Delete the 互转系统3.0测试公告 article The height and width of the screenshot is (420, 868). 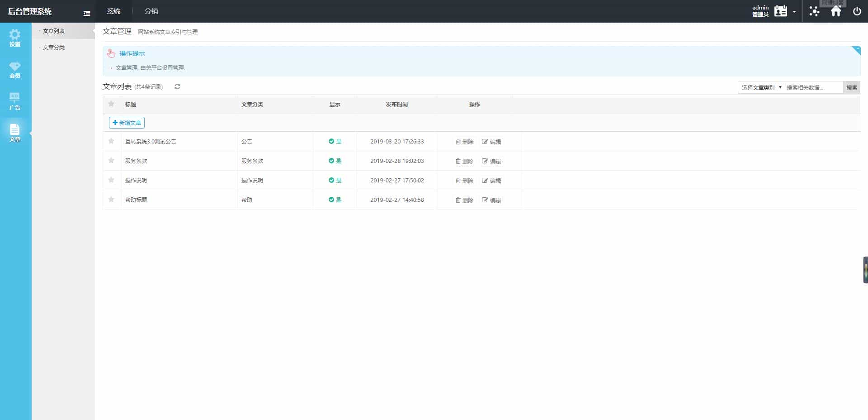pos(464,142)
